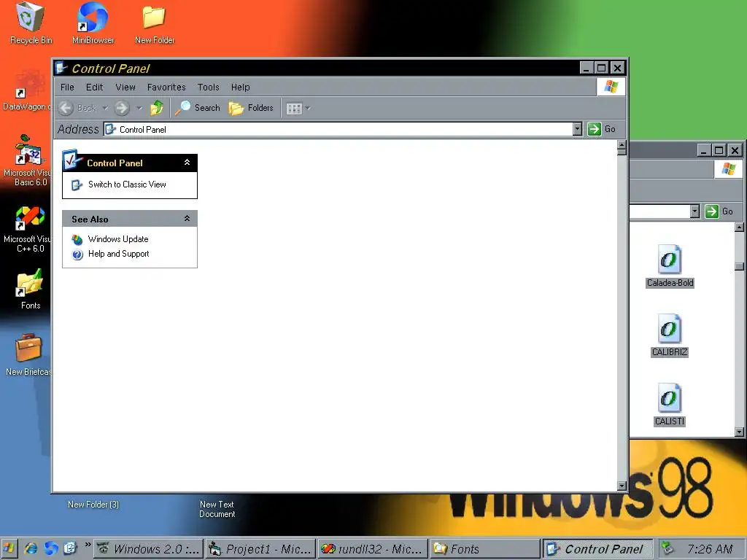The image size is (747, 560).
Task: Select the Caladea-Bold font file
Action: click(x=670, y=265)
